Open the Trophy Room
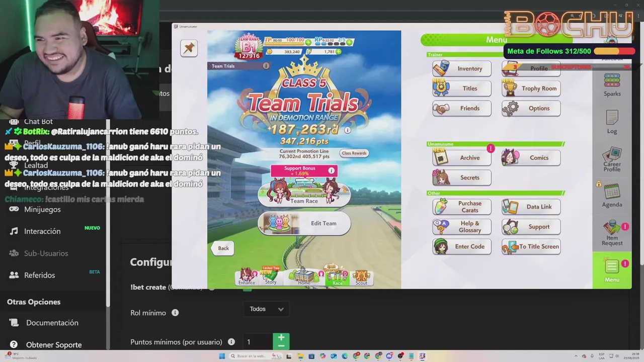 coord(531,88)
